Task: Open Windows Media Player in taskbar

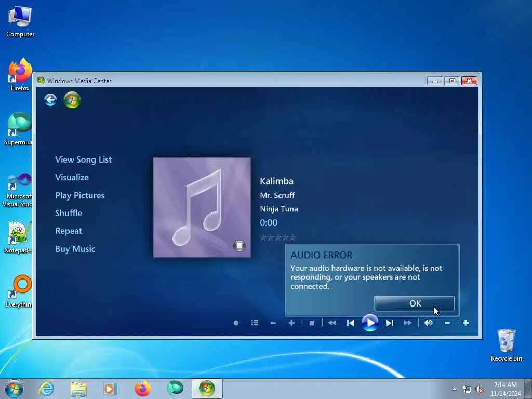Action: coord(110,389)
